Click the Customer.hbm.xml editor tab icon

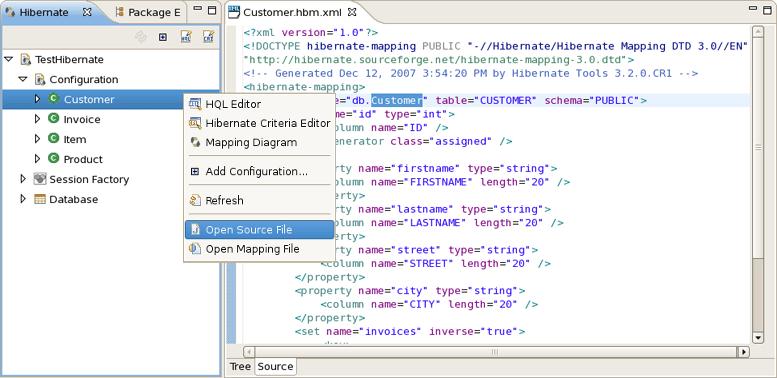pos(234,12)
